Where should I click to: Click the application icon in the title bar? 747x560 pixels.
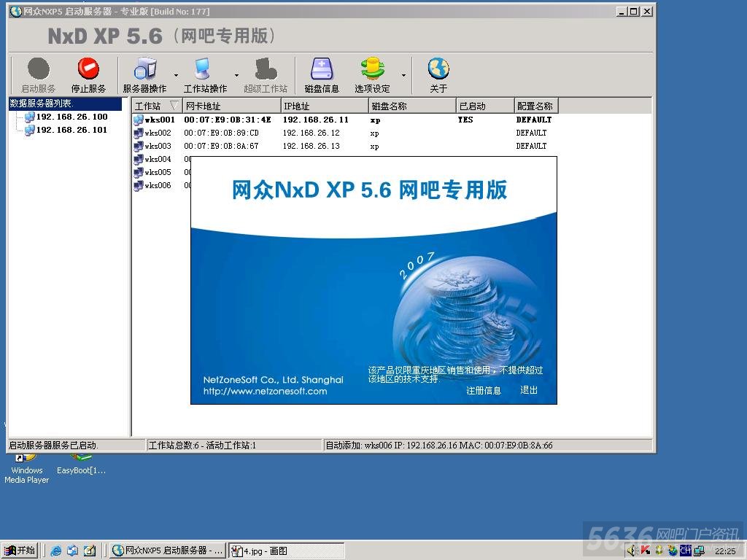[x=16, y=12]
